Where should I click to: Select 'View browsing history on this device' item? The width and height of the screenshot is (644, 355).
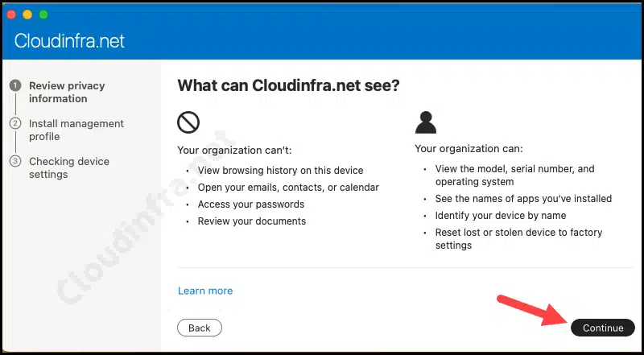pyautogui.click(x=280, y=170)
